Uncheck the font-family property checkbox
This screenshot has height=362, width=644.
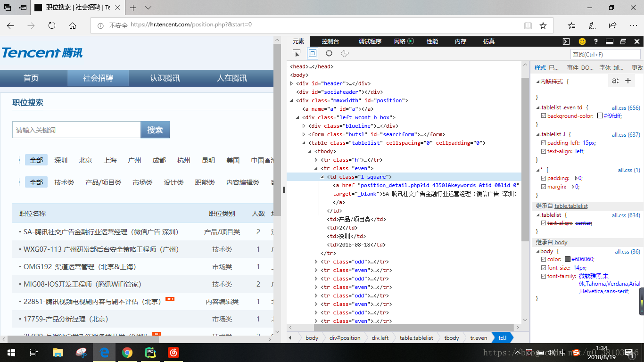[544, 276]
